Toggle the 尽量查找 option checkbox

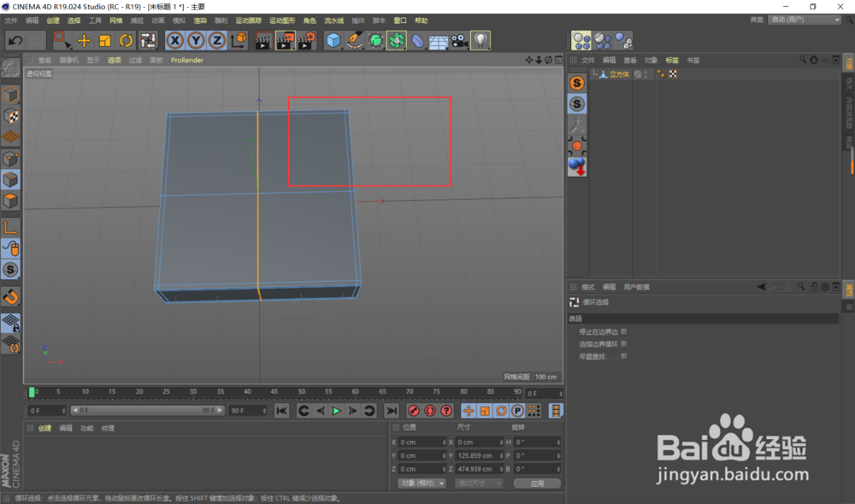pyautogui.click(x=624, y=356)
